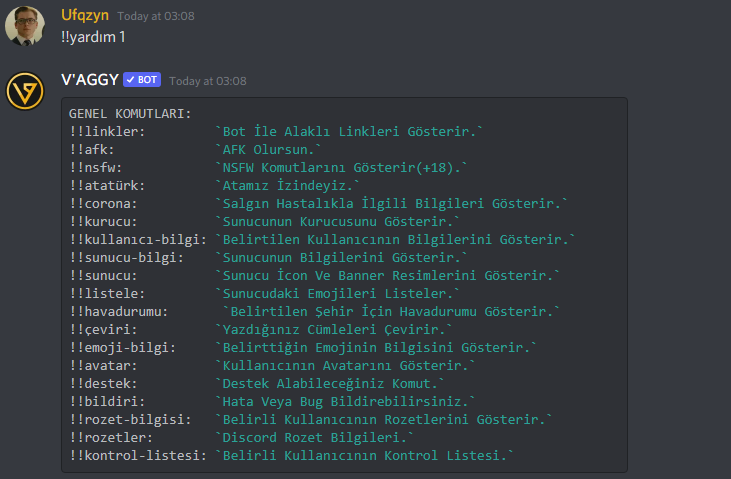Select the Ufqzyn username

tap(85, 15)
